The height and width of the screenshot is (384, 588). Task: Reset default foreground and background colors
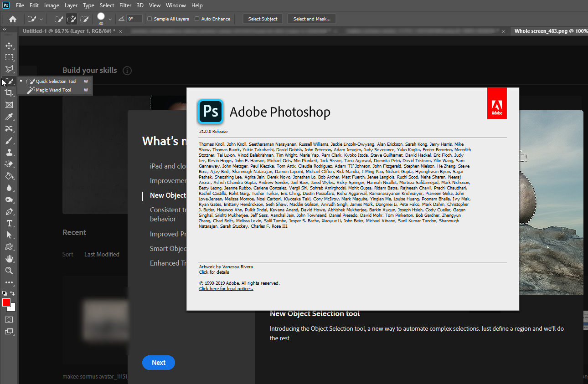pyautogui.click(x=5, y=293)
